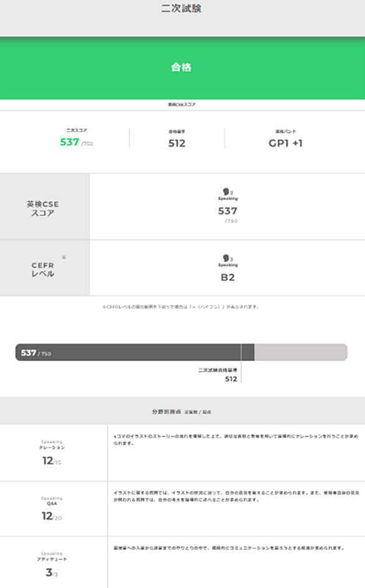Click the CEFR hyphen footnote text
The width and height of the screenshot is (365, 588).
tap(181, 307)
